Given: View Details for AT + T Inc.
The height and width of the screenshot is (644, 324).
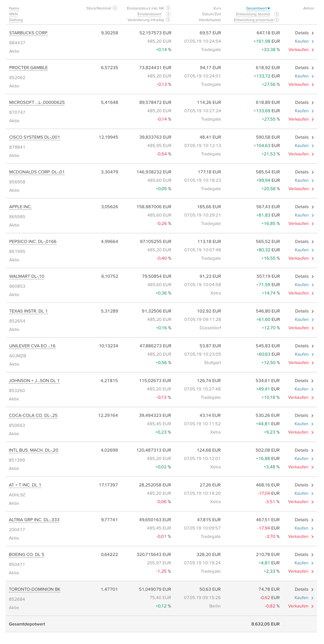Looking at the screenshot, I should pos(302,485).
